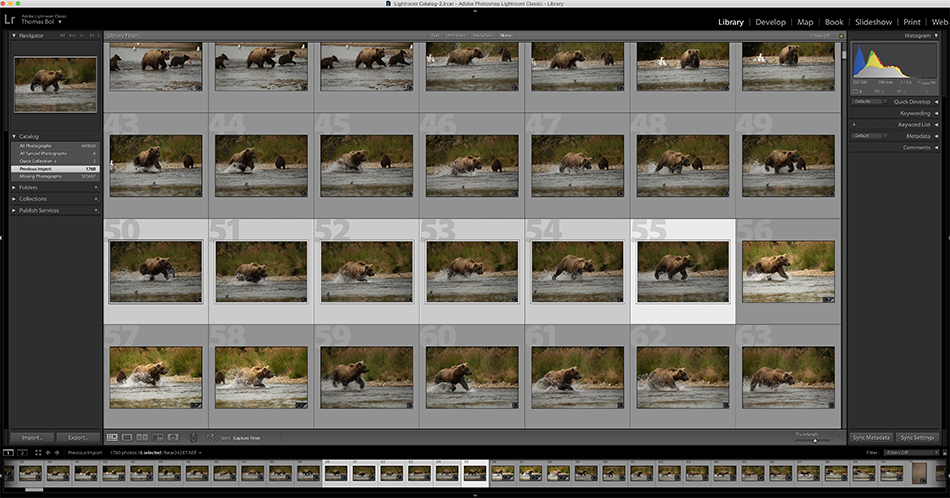Expand the Quick Develop panel
This screenshot has height=498, width=950.
coord(936,102)
